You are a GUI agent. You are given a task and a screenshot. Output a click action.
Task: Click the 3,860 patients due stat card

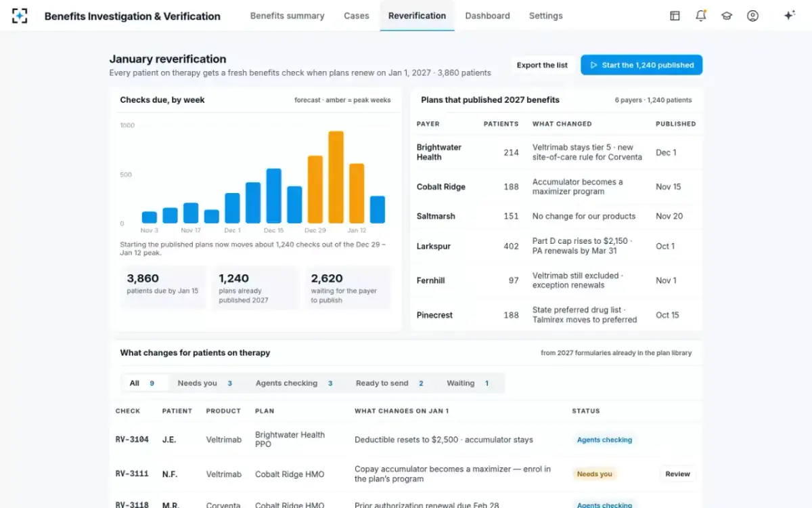(x=163, y=288)
